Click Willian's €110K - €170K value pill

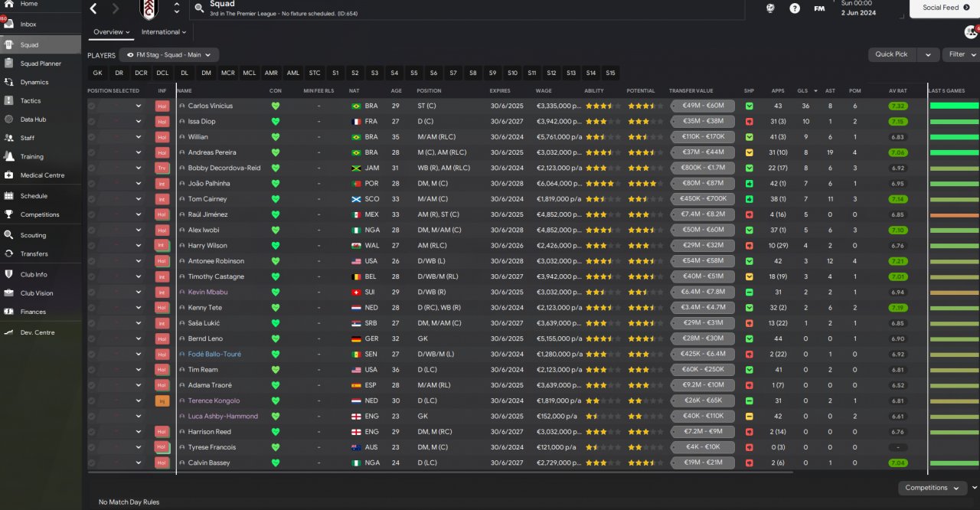click(x=703, y=137)
